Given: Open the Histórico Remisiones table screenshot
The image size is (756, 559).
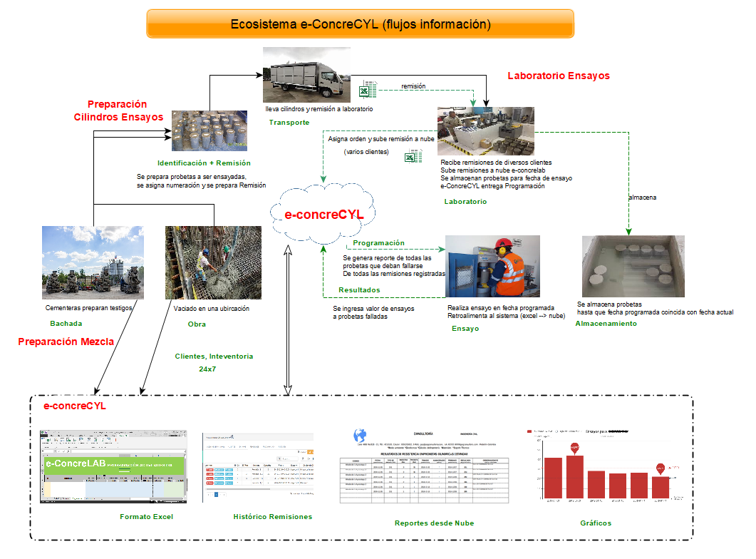Looking at the screenshot, I should [258, 466].
